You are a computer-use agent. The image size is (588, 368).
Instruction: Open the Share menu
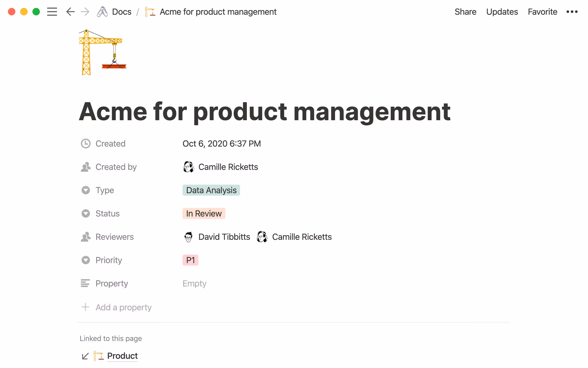coord(465,12)
